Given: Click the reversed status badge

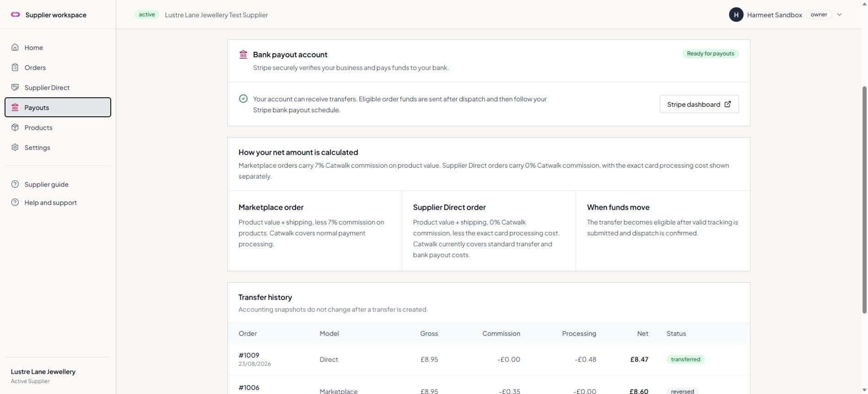Looking at the screenshot, I should 682,391.
